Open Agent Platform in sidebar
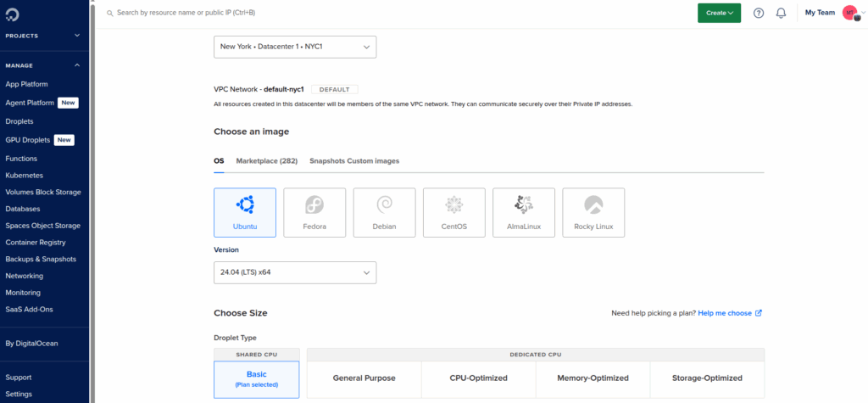868x403 pixels. pos(30,103)
